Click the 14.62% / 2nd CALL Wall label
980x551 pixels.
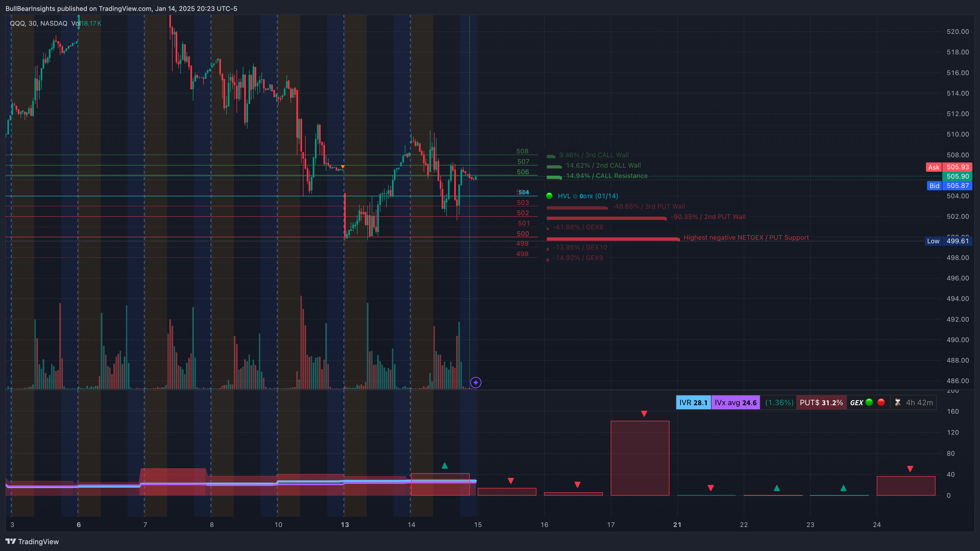(x=603, y=165)
